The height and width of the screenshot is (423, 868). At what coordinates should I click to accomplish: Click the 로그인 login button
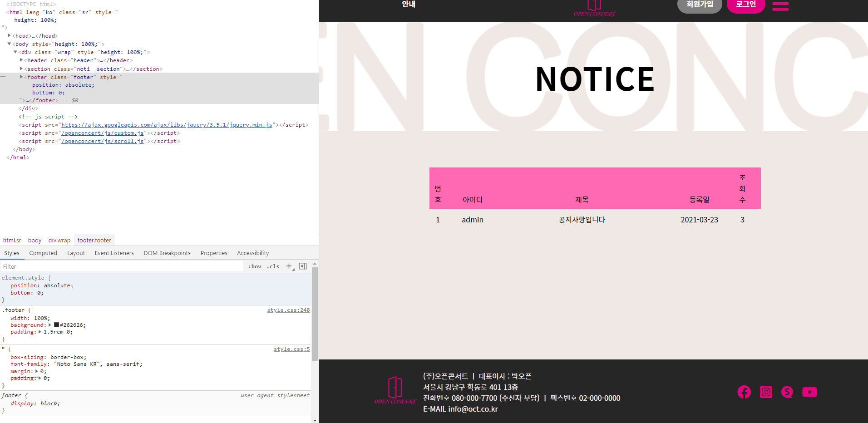tap(746, 5)
